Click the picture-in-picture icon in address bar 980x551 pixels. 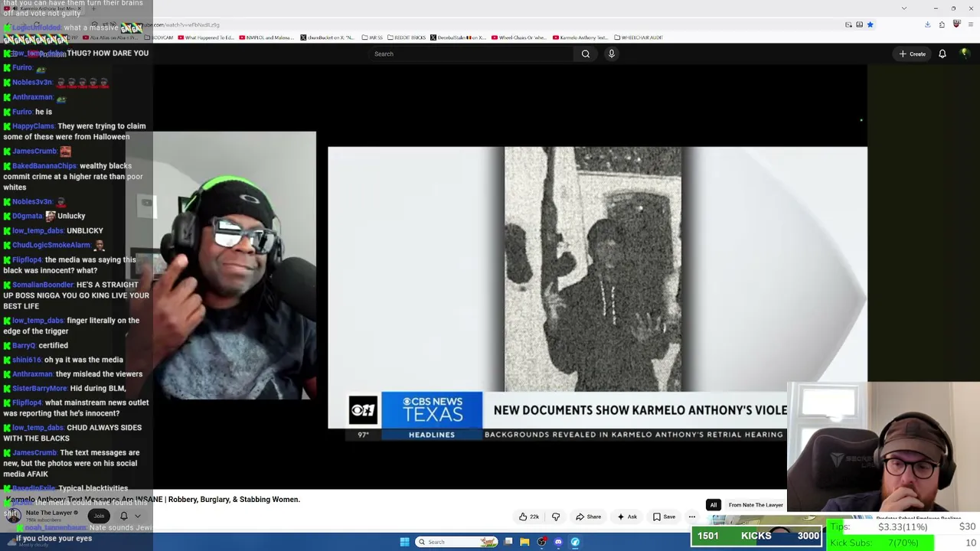[x=848, y=24]
